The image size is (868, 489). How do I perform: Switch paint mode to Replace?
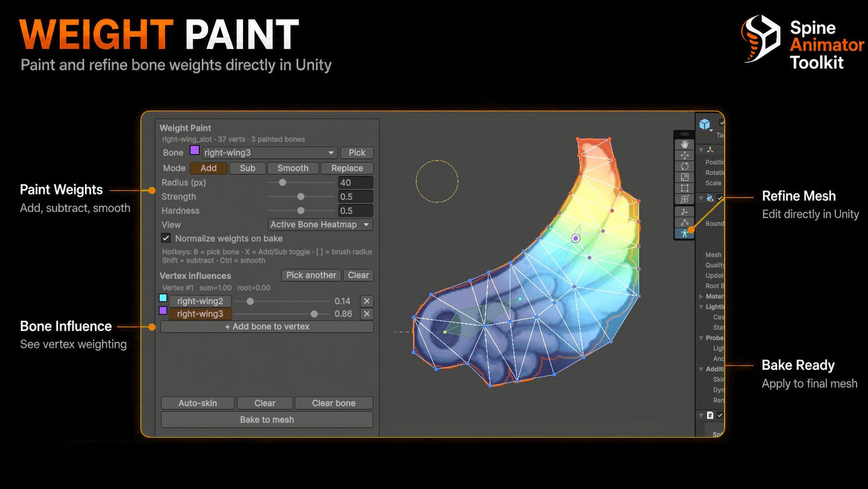point(347,168)
